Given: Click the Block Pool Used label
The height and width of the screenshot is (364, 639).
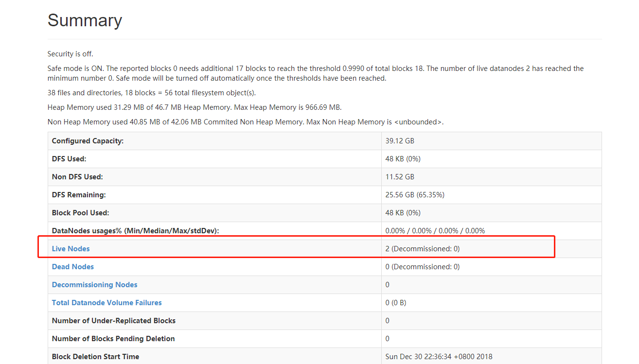Looking at the screenshot, I should (x=81, y=213).
